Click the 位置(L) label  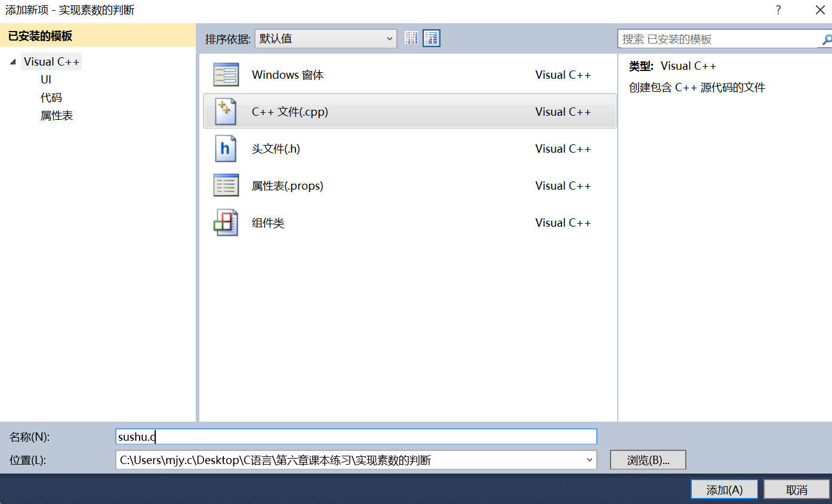point(28,460)
